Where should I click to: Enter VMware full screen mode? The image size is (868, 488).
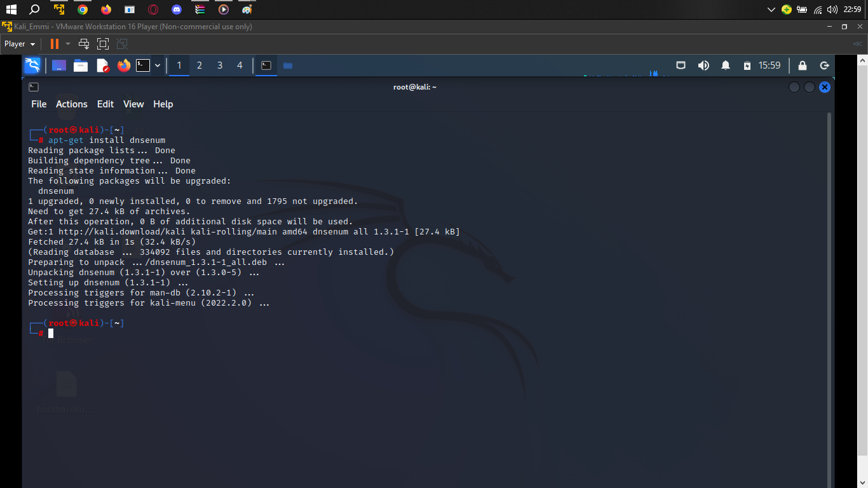103,44
